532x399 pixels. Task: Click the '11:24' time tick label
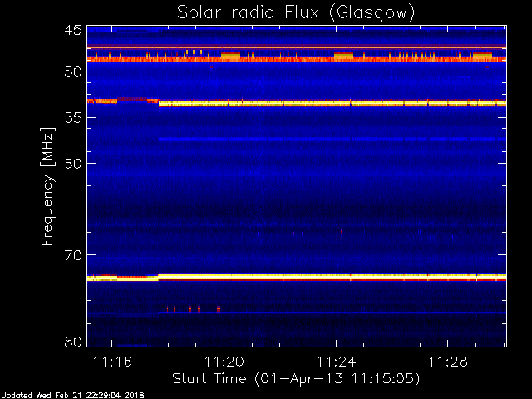336,362
